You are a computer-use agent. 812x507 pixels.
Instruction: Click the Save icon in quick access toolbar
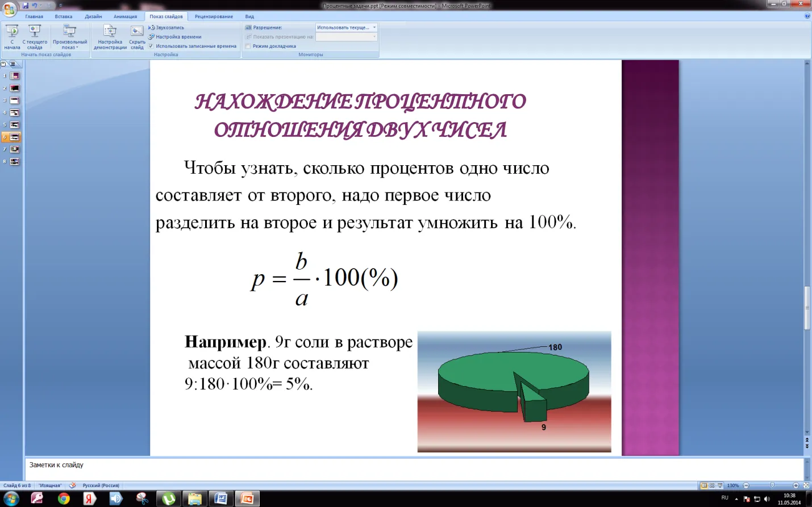[x=25, y=6]
